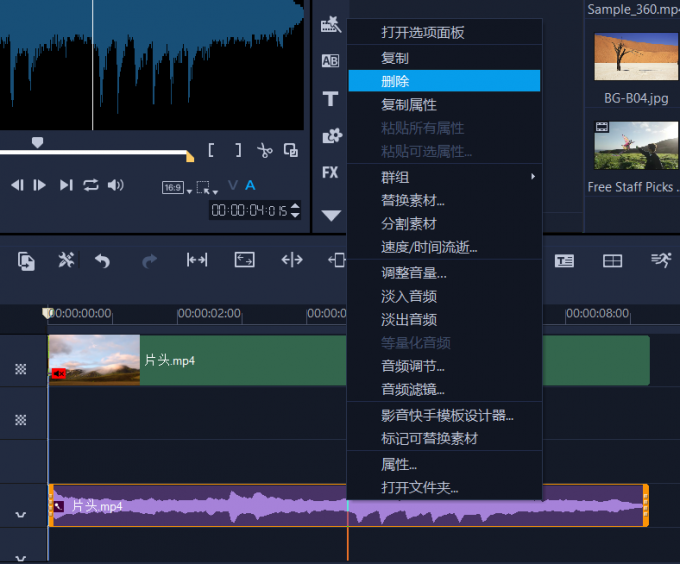Open 速度/时间流逝... option
The width and height of the screenshot is (680, 564).
coord(445,247)
